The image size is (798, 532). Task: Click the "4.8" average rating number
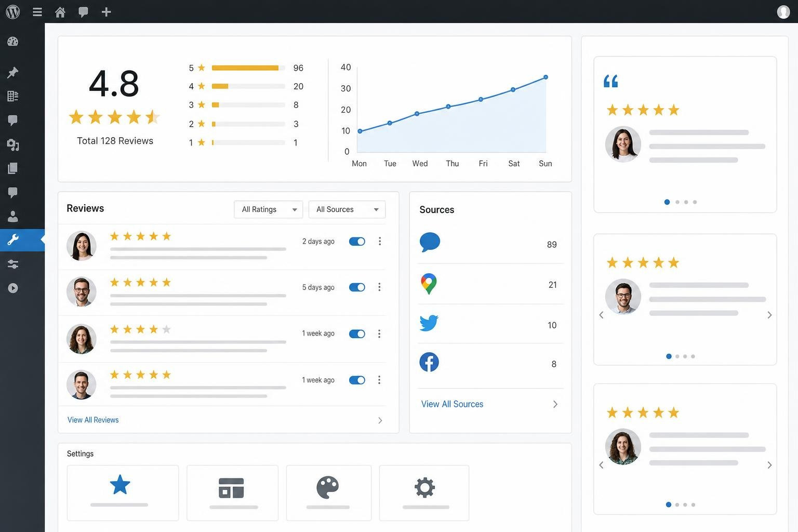click(x=114, y=83)
